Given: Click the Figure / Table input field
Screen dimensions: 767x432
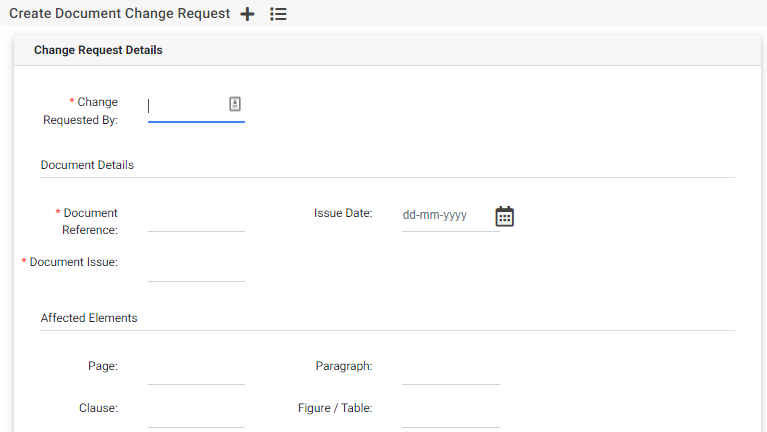Looking at the screenshot, I should [450, 413].
